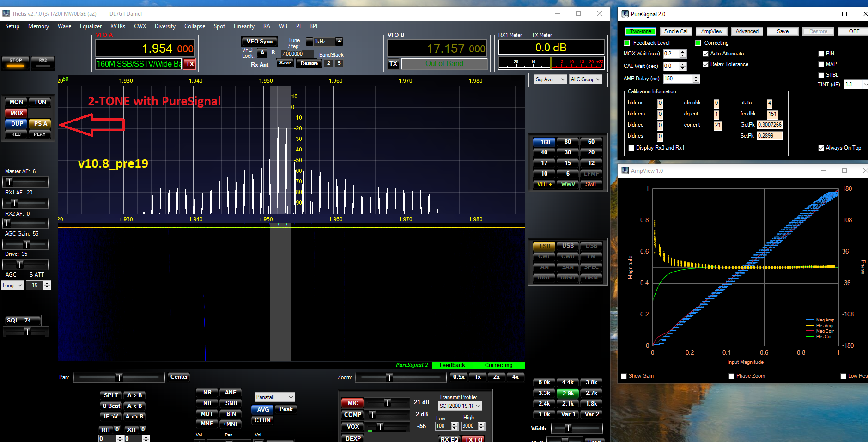Enable the MAP checkbox
This screenshot has width=868, height=442.
coord(828,64)
